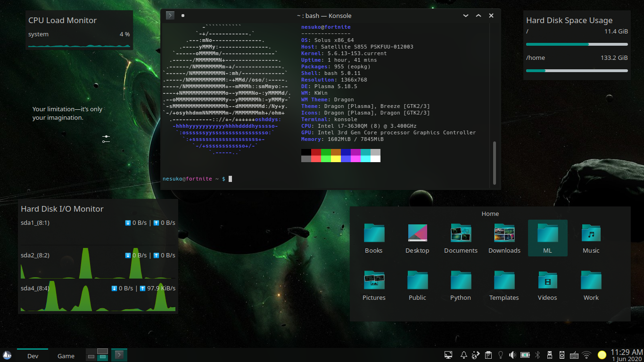Click the /home partition usage bar
The height and width of the screenshot is (362, 644).
pyautogui.click(x=577, y=71)
